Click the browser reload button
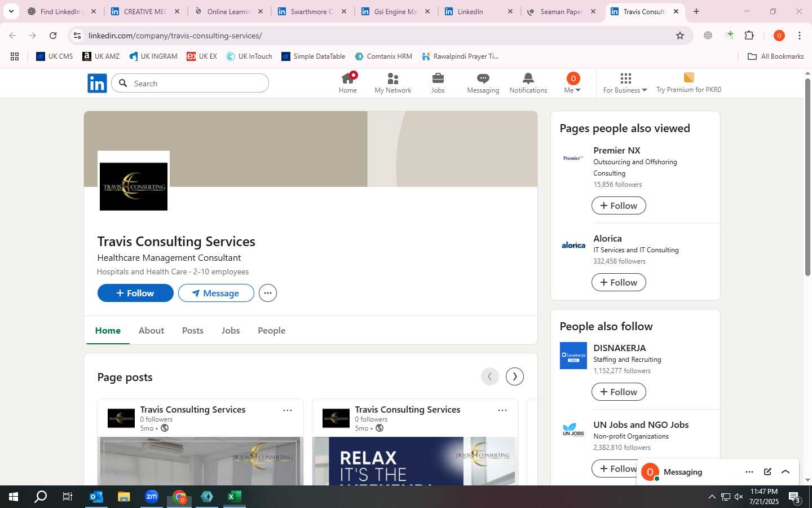 (53, 36)
